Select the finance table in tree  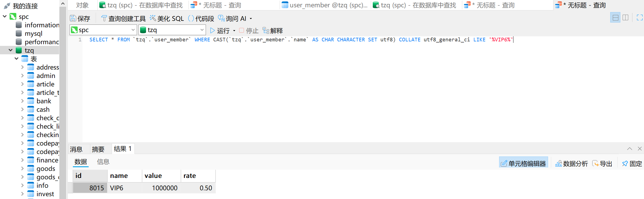pos(47,160)
